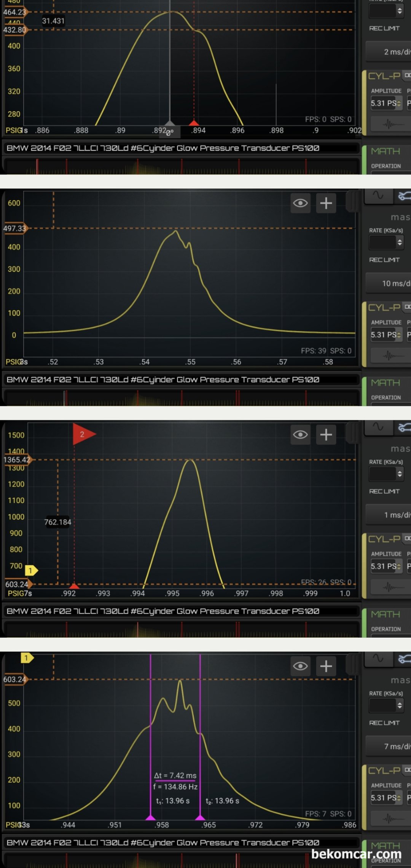
Task: Open the car icon above the 1 ms/div panel
Action: pyautogui.click(x=404, y=427)
